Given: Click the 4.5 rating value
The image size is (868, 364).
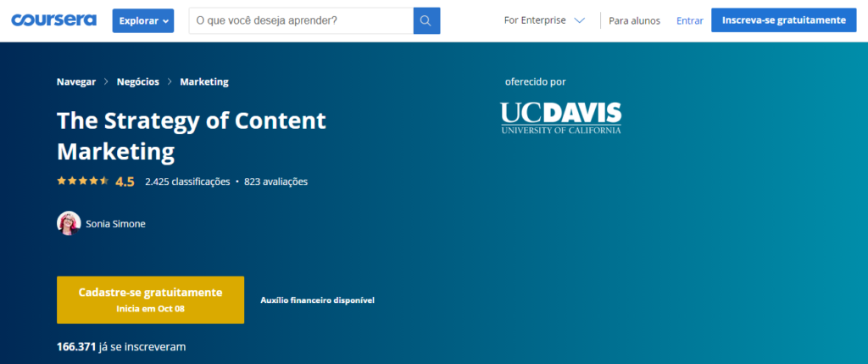Looking at the screenshot, I should pos(125,182).
